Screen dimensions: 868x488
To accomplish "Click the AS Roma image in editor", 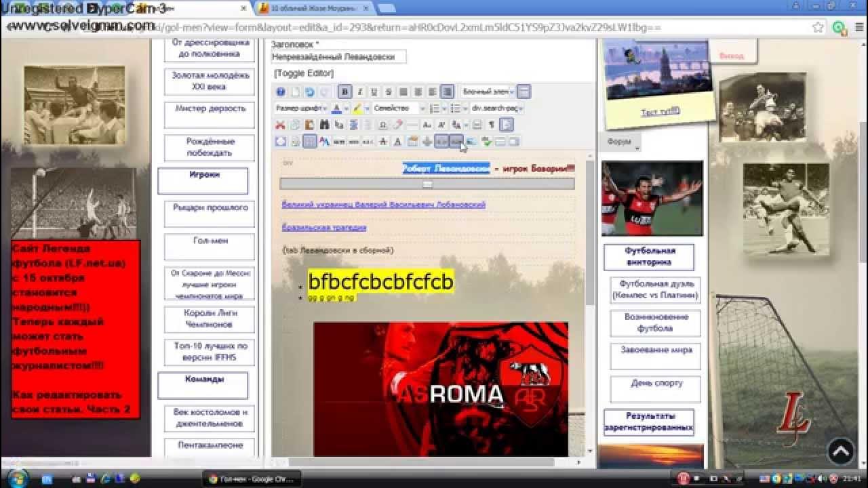I will click(x=441, y=389).
